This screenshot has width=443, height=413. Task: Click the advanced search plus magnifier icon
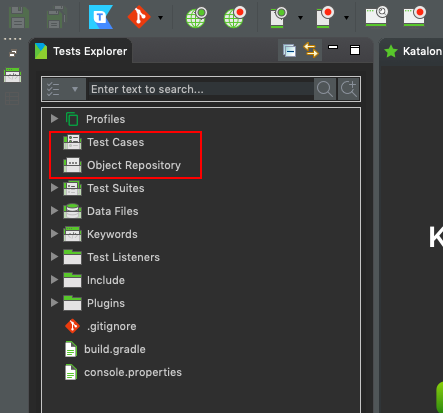(349, 89)
